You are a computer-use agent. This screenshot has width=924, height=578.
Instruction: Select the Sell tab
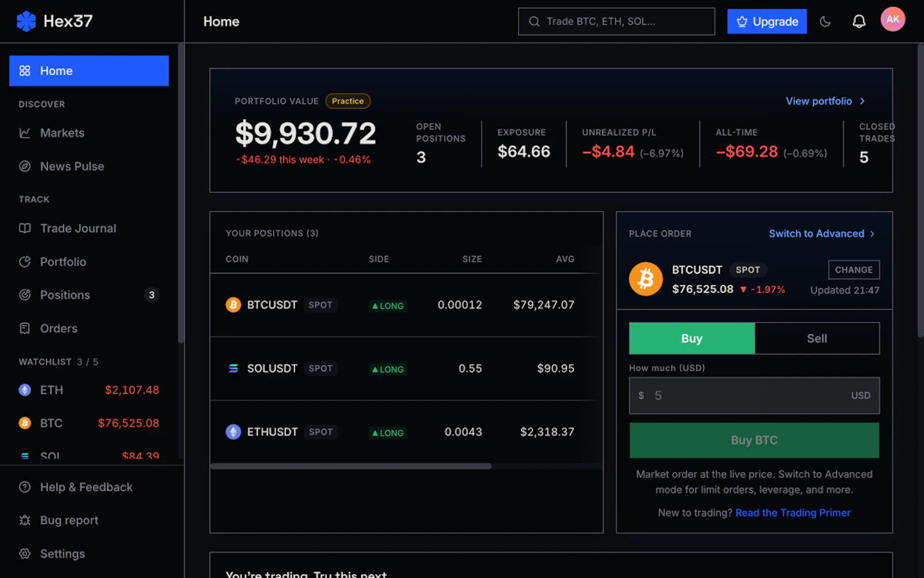coord(817,338)
